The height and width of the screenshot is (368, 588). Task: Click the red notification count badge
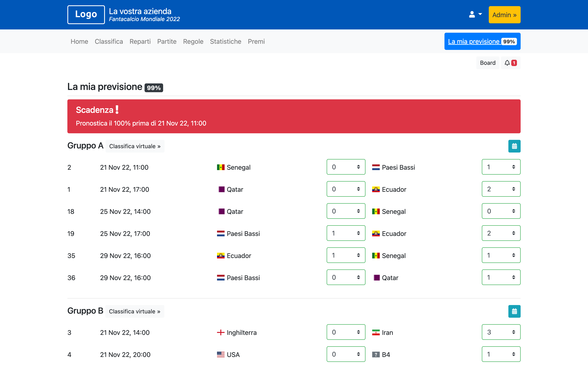(x=514, y=63)
